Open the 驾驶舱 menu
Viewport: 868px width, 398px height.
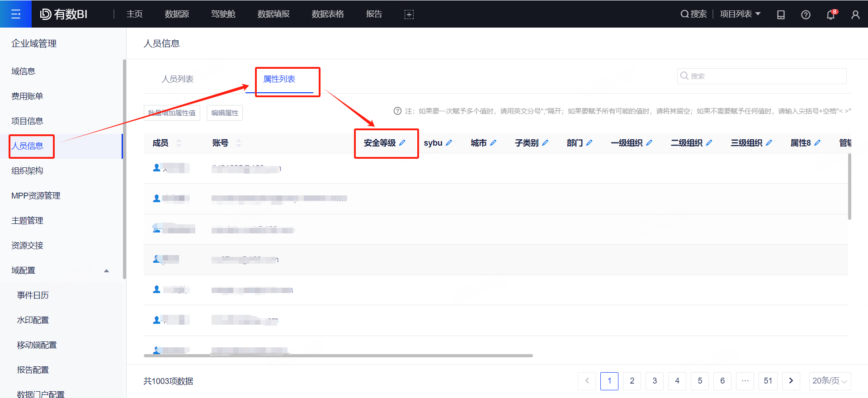point(223,14)
